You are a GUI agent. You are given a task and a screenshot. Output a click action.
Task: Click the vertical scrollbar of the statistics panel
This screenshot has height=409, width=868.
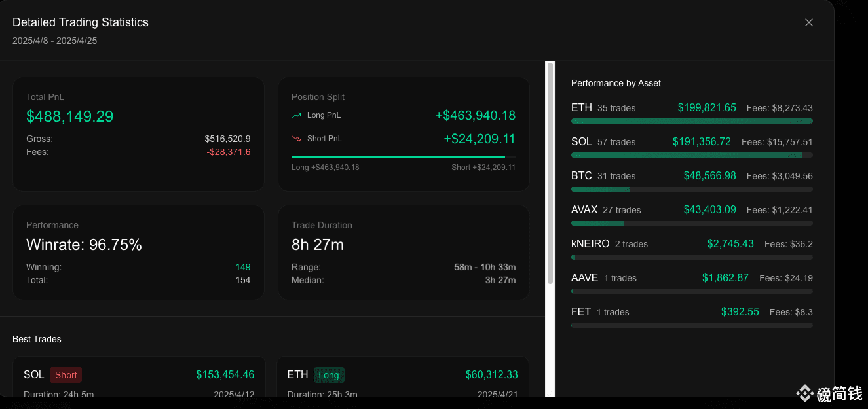pyautogui.click(x=550, y=173)
